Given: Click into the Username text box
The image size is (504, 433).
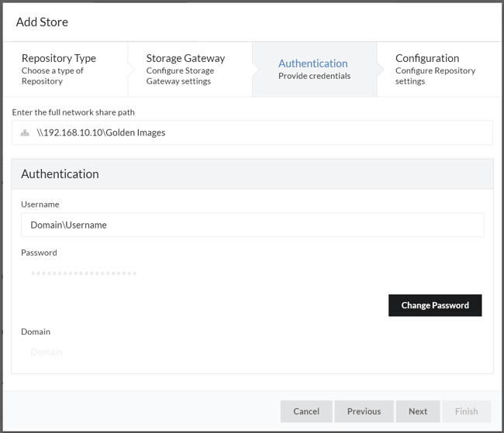Looking at the screenshot, I should point(252,225).
